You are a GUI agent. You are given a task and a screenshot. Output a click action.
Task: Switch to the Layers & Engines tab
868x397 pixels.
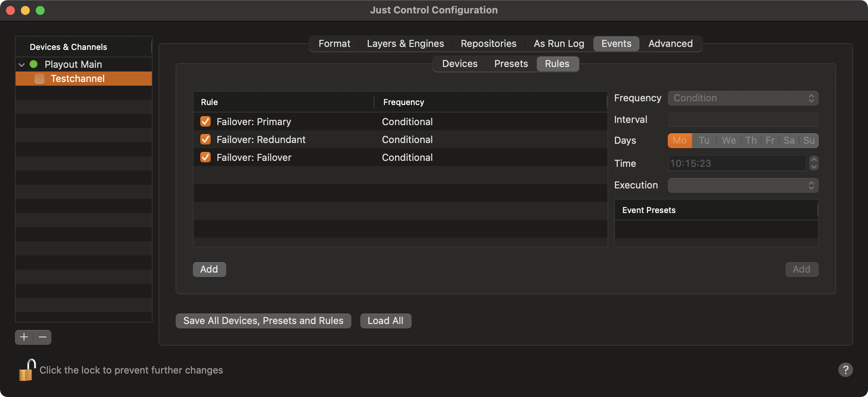coord(405,44)
